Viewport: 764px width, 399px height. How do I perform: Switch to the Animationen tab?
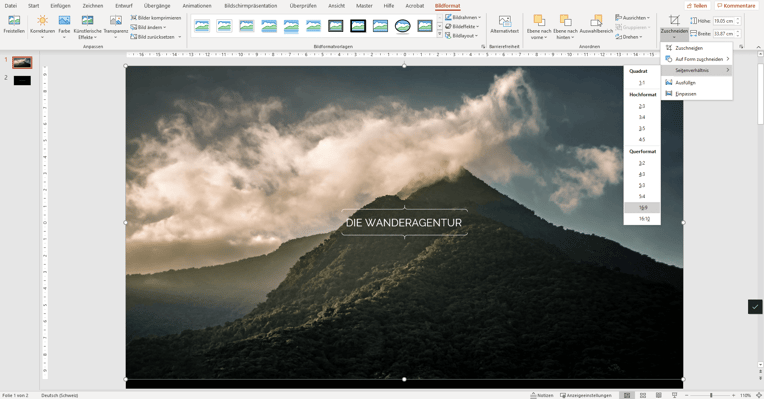[197, 6]
